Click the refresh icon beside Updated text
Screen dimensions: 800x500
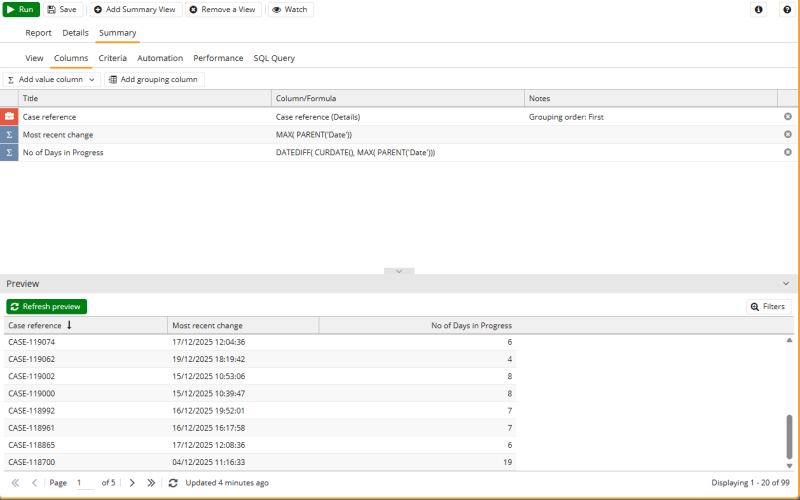173,483
